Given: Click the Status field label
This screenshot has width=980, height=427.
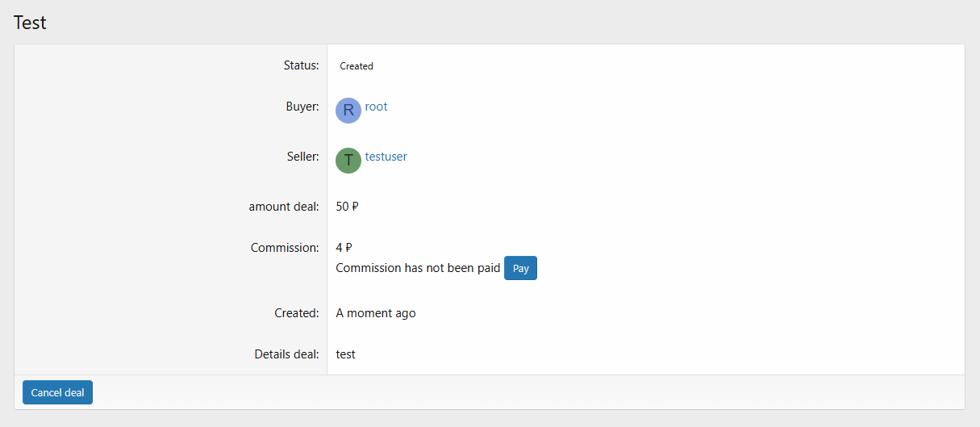Looking at the screenshot, I should click(x=302, y=65).
